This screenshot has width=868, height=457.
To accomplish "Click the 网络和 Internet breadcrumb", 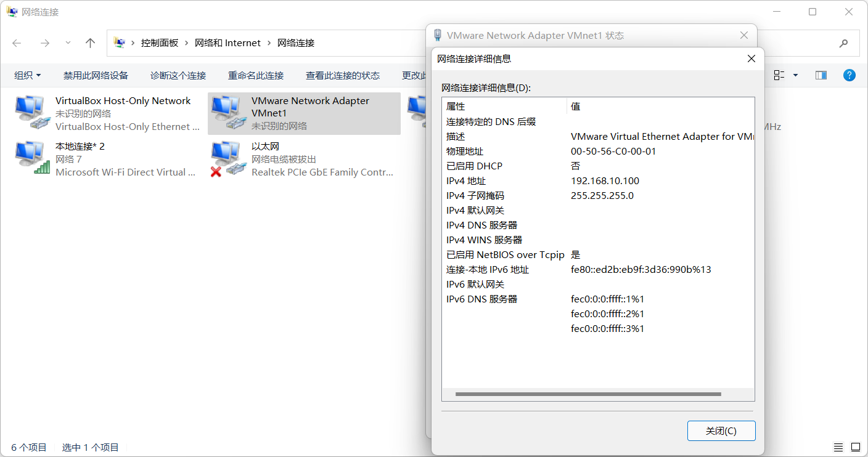I will tap(227, 43).
